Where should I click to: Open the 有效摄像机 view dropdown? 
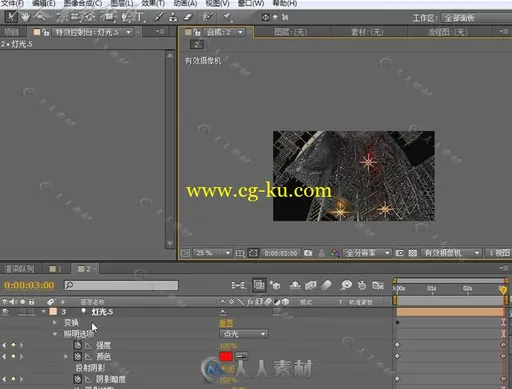[x=451, y=253]
